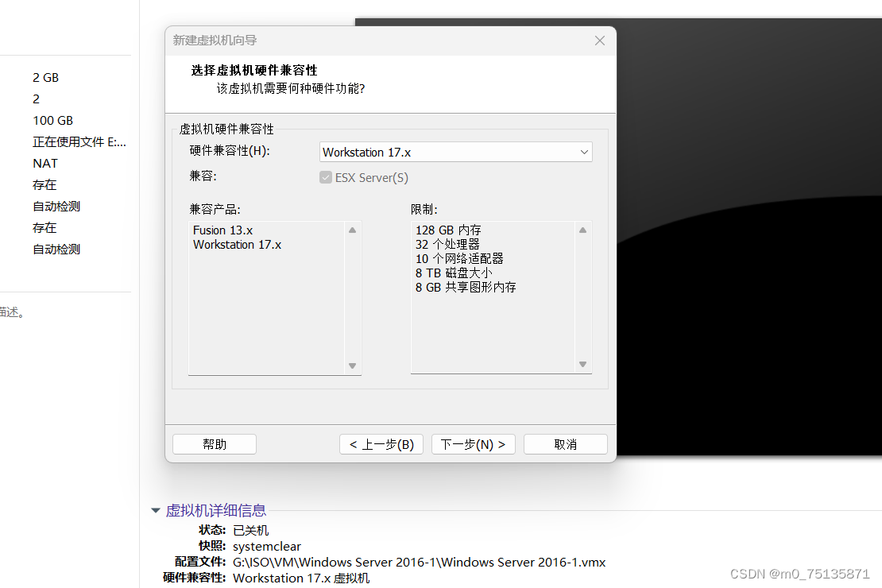Click the 帮助 button

214,443
